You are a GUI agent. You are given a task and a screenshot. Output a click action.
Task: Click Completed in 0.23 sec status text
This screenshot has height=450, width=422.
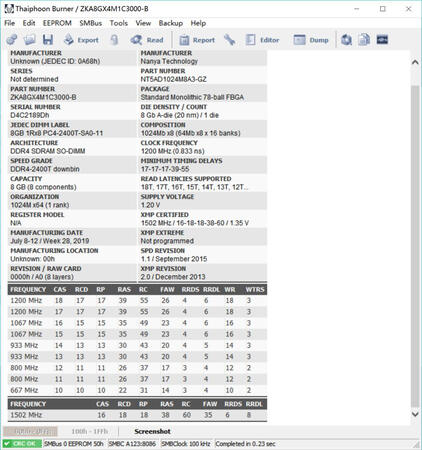click(245, 444)
